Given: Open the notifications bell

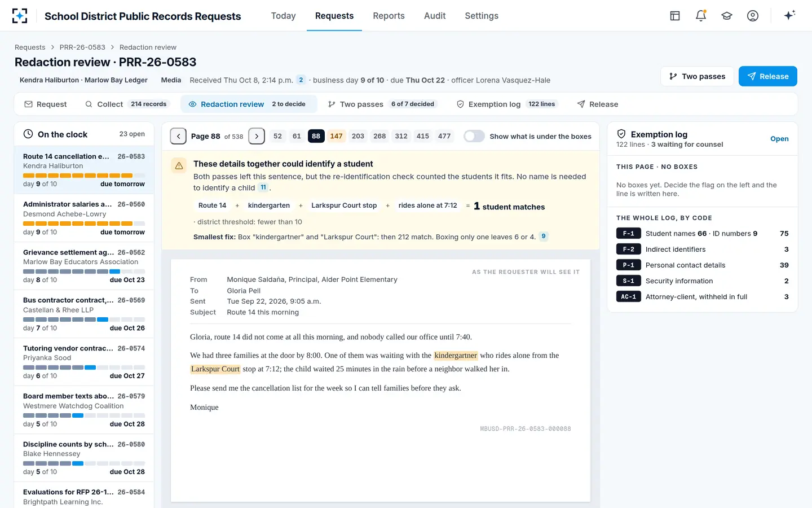Looking at the screenshot, I should point(701,16).
